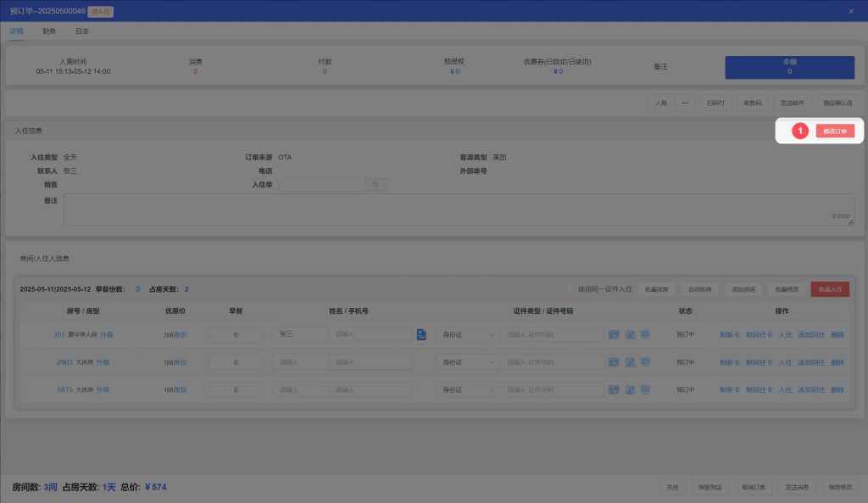Viewport: 868px width, 503px height.
Task: Click the 扫码付 button
Action: (715, 102)
